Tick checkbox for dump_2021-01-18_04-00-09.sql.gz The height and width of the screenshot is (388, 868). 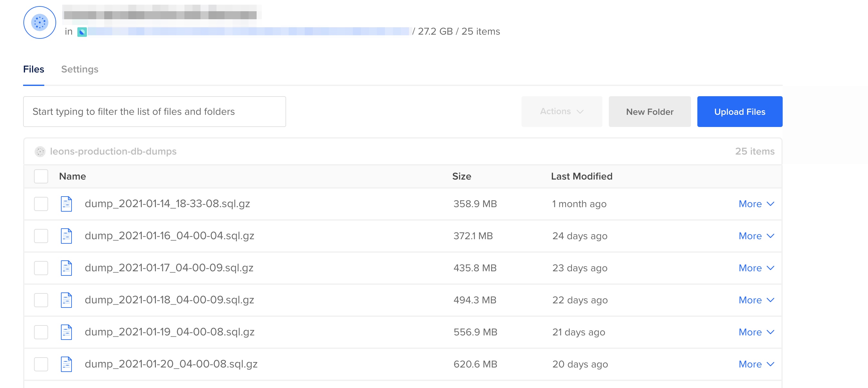[x=41, y=300]
